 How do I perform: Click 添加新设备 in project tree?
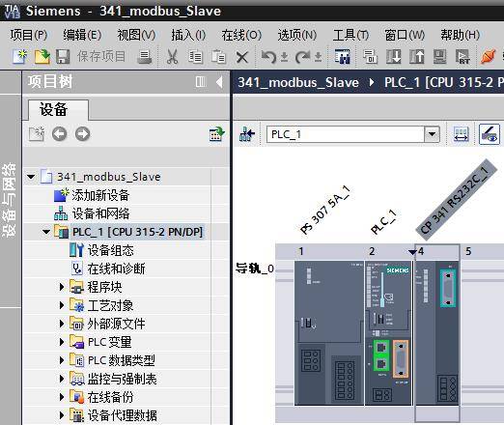click(x=100, y=195)
